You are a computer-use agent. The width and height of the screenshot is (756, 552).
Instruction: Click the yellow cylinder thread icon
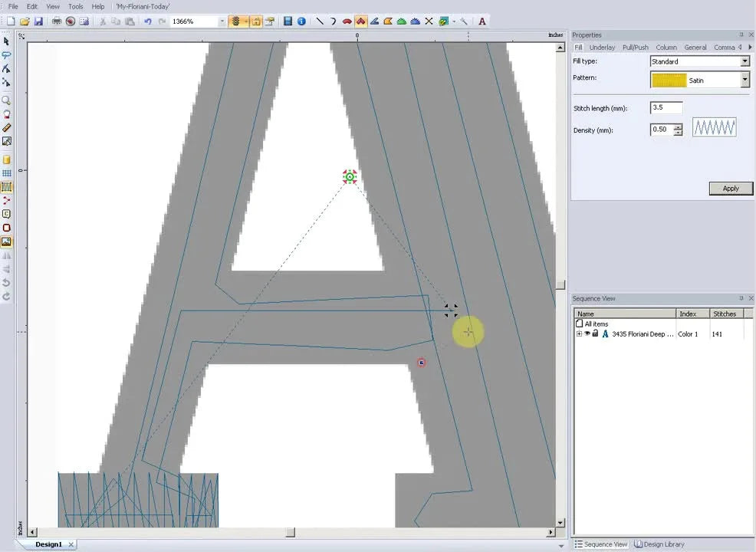[6, 159]
